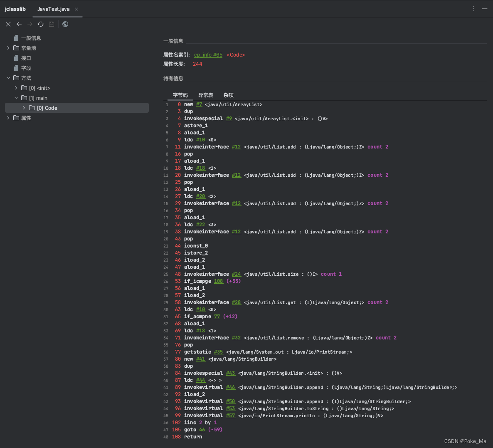Reload the class file with the refresh icon
The image size is (493, 448).
[x=40, y=24]
